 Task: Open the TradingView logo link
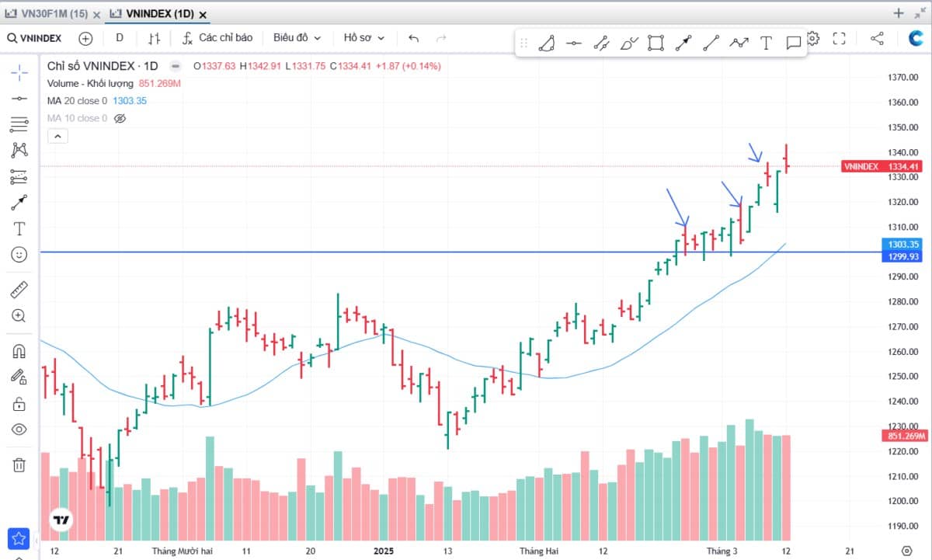coord(62,520)
